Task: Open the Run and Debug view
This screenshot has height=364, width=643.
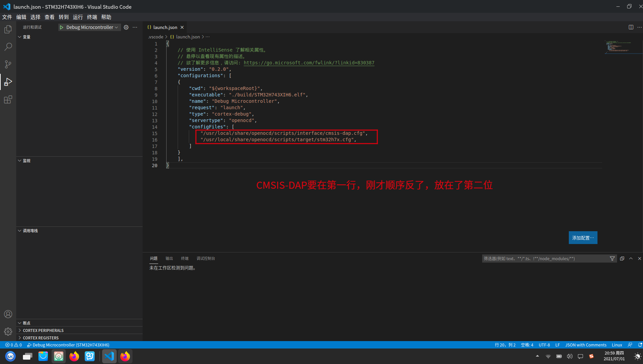Action: [8, 82]
